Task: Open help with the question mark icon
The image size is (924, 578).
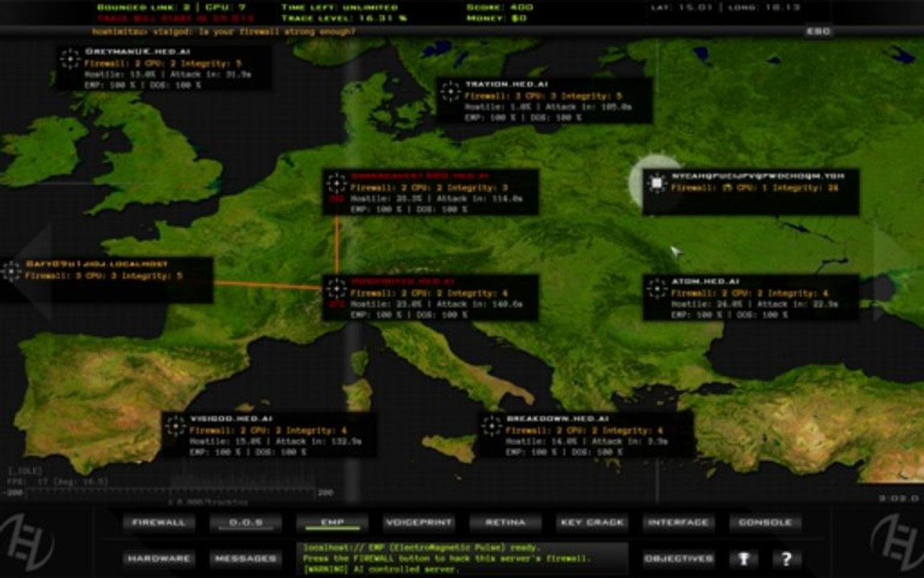Action: [x=786, y=559]
